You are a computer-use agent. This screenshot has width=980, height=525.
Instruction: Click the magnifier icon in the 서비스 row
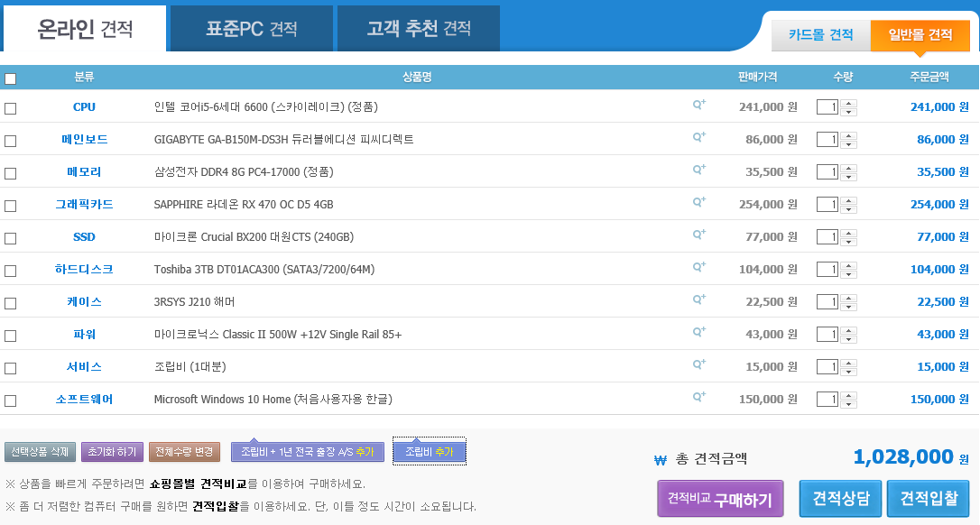pyautogui.click(x=698, y=365)
